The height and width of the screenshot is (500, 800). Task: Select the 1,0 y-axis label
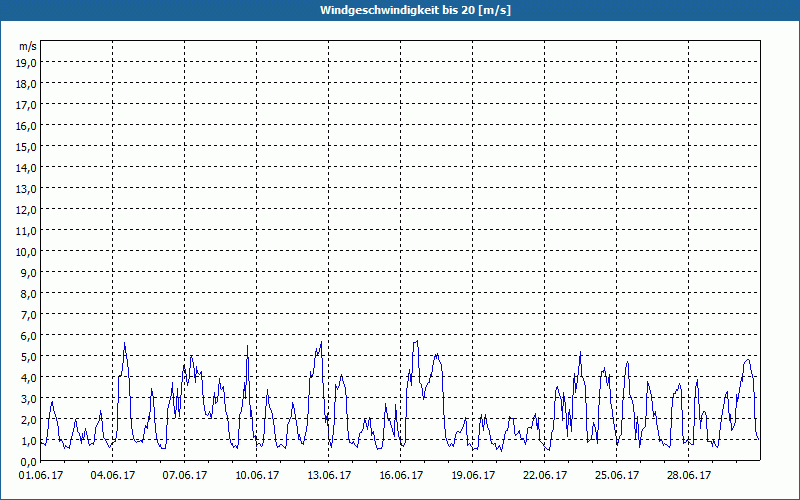click(x=29, y=441)
